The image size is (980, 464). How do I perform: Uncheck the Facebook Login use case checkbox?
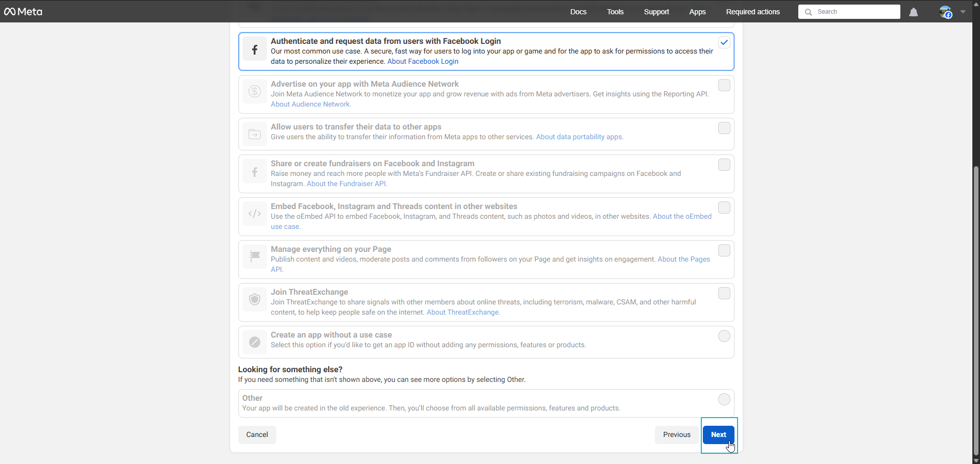click(724, 43)
